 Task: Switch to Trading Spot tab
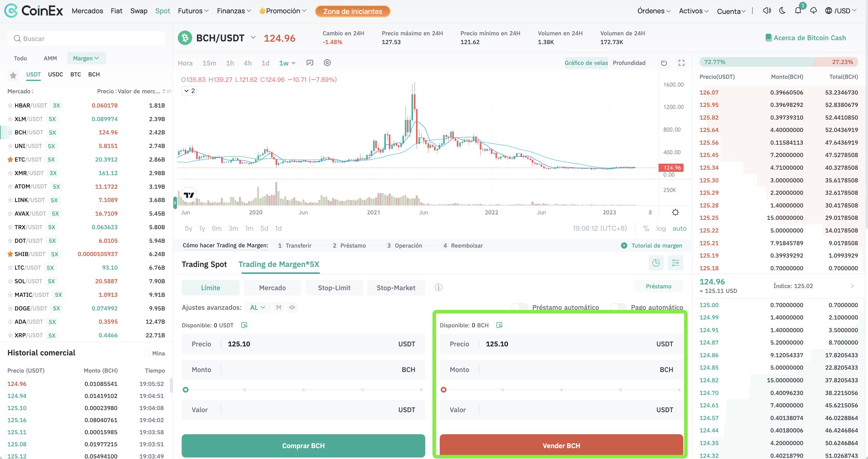click(204, 264)
